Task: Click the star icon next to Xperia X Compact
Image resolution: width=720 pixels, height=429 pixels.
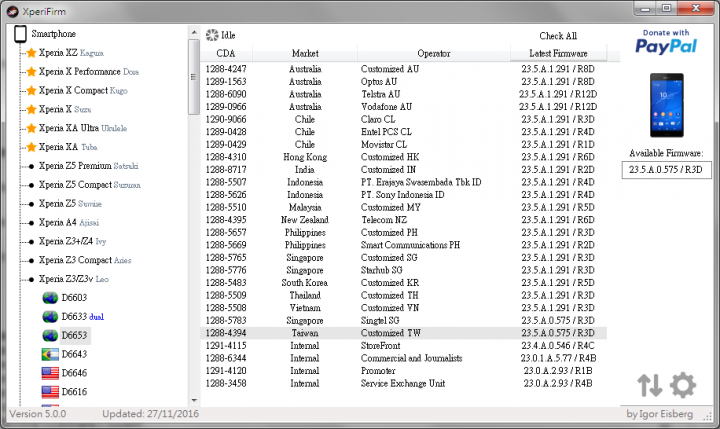Action: 31,90
